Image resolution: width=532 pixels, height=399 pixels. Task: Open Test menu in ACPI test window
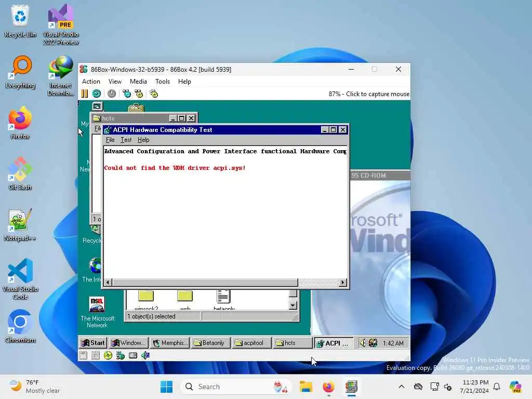[126, 140]
